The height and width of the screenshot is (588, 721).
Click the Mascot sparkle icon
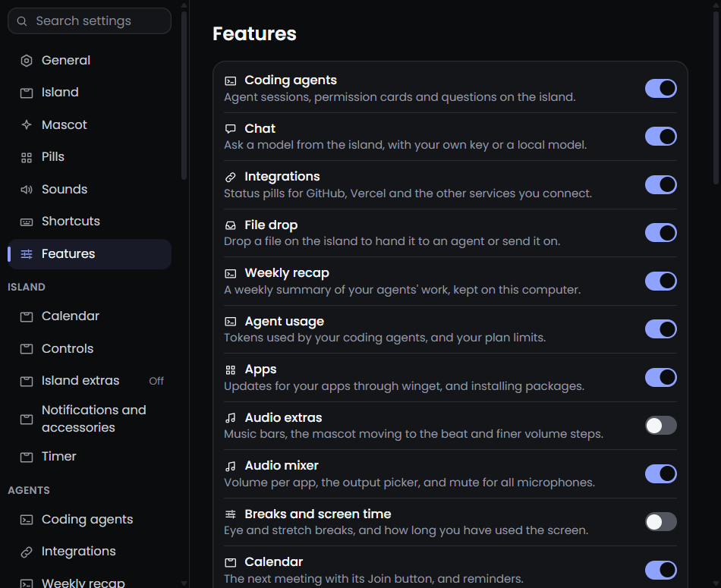27,125
